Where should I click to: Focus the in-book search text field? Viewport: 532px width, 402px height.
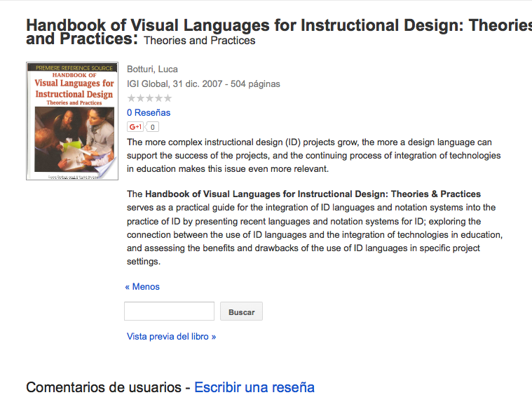[169, 311]
